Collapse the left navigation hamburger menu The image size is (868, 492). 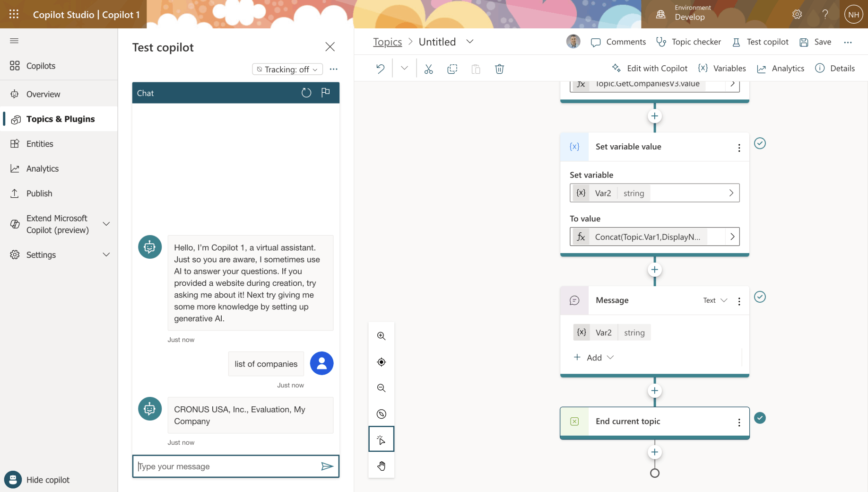[14, 41]
